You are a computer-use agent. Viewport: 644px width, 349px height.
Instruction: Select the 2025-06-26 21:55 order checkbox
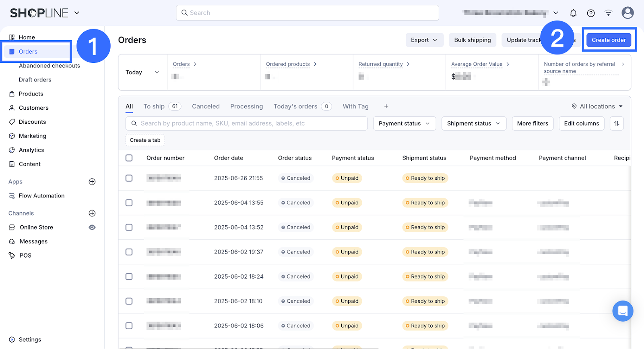[129, 178]
